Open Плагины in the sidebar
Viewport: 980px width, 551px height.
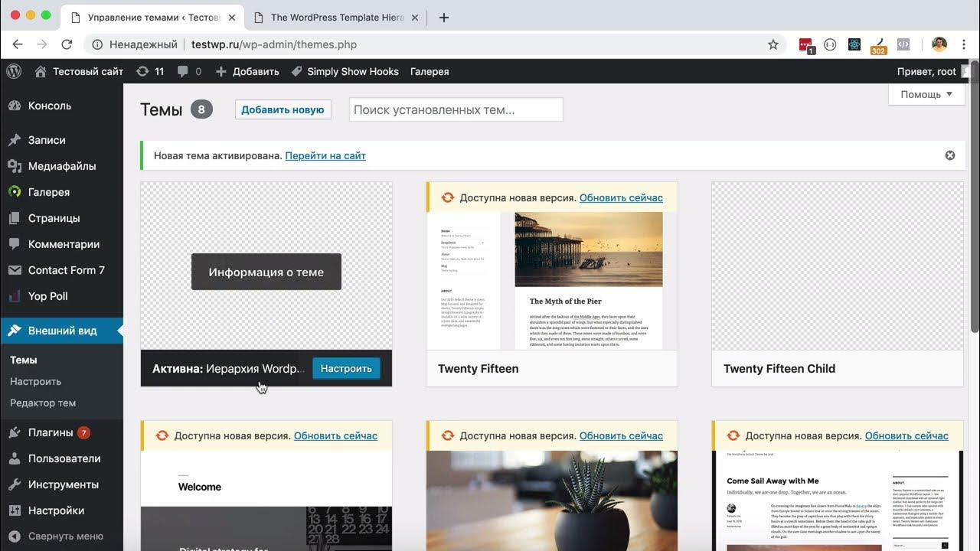tap(61, 432)
